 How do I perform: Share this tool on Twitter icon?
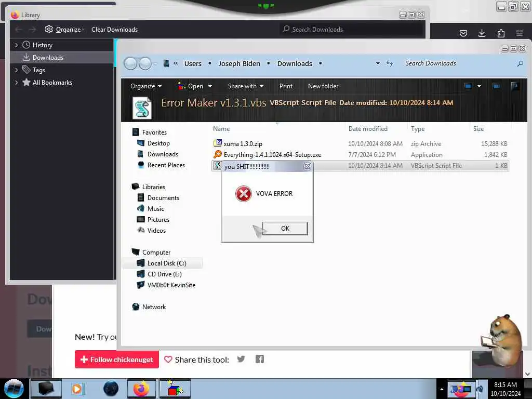click(241, 359)
